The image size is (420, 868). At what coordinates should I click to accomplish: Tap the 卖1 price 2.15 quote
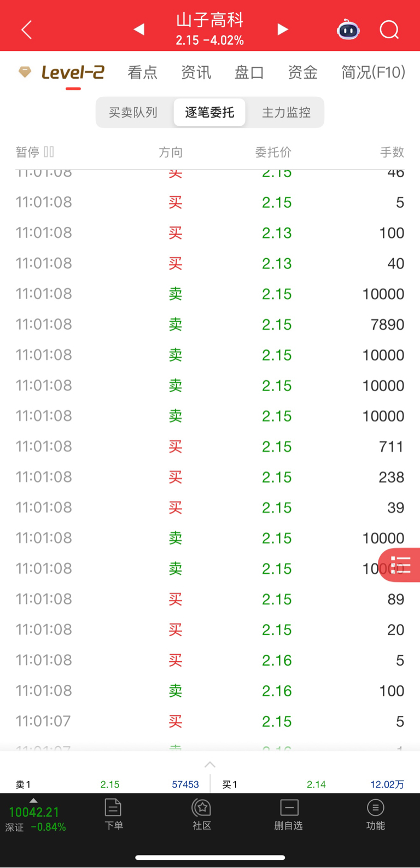tap(110, 784)
